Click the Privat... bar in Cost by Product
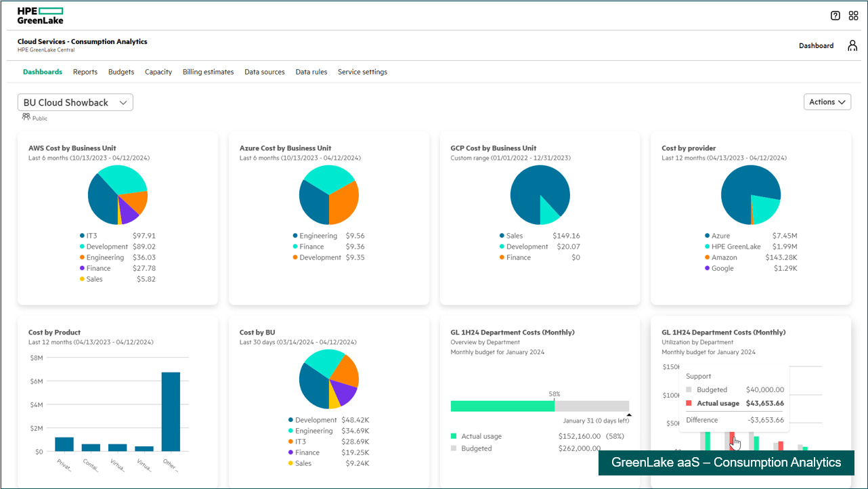868x489 pixels. (64, 444)
